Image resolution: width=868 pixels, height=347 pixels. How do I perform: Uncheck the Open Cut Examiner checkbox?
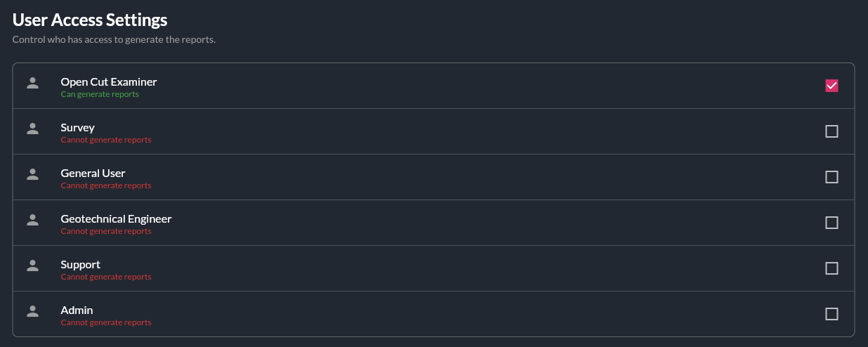point(831,86)
